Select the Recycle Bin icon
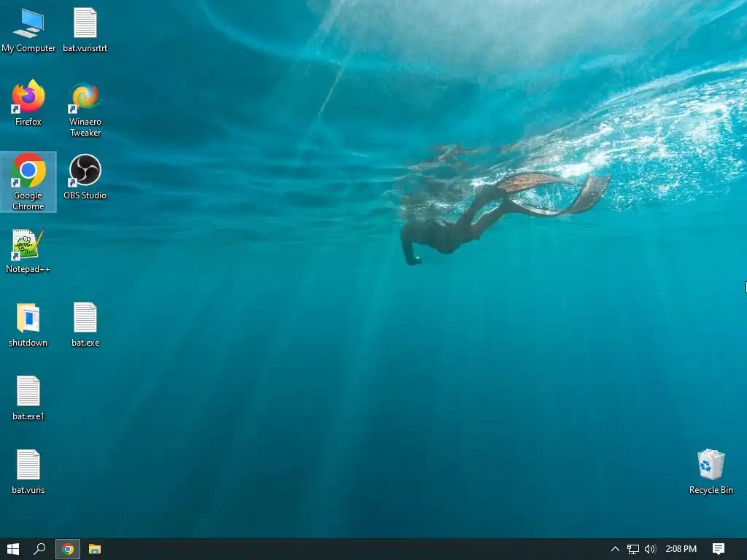Screen dimensions: 747x560 pos(711,472)
